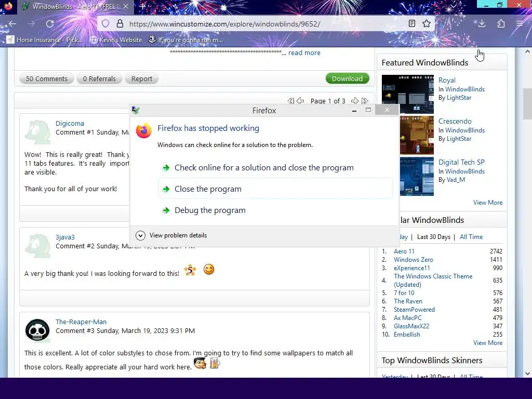Open the Downloads toolbar icon

(x=482, y=24)
